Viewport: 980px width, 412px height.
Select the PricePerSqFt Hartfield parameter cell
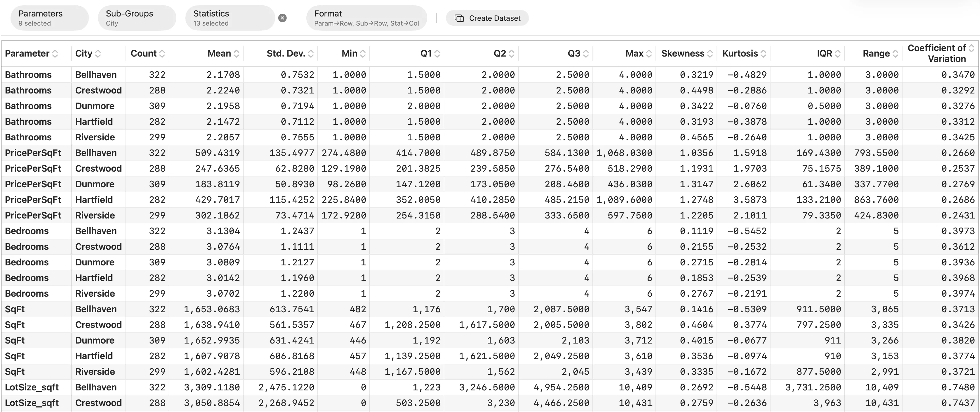(37, 199)
